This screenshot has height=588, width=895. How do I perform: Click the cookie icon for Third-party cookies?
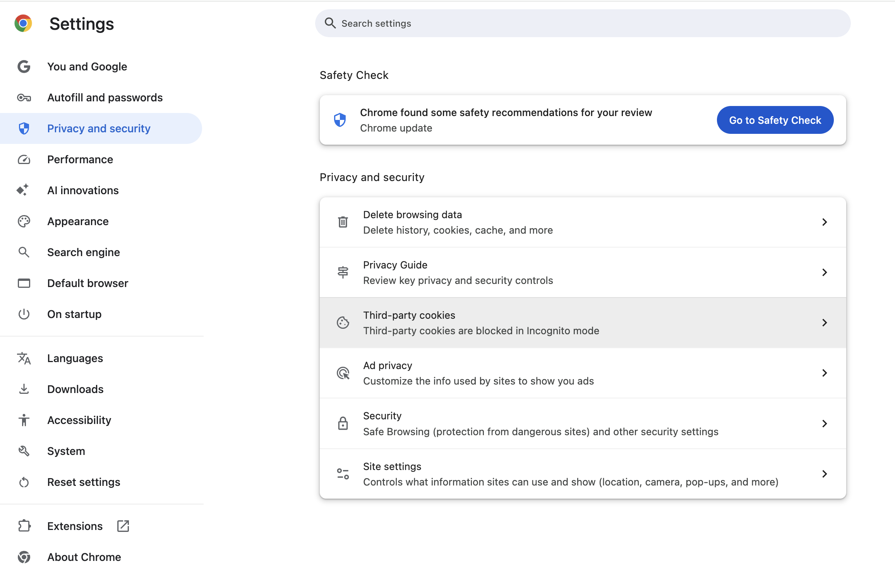pyautogui.click(x=343, y=323)
